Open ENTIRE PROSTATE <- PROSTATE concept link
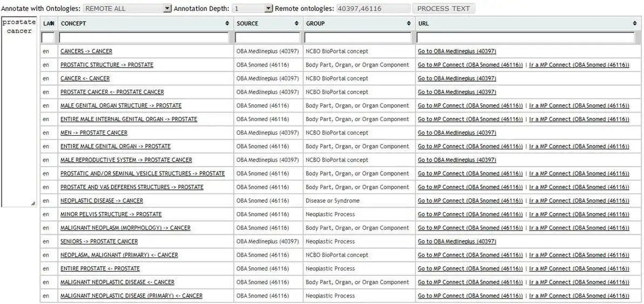 point(100,269)
